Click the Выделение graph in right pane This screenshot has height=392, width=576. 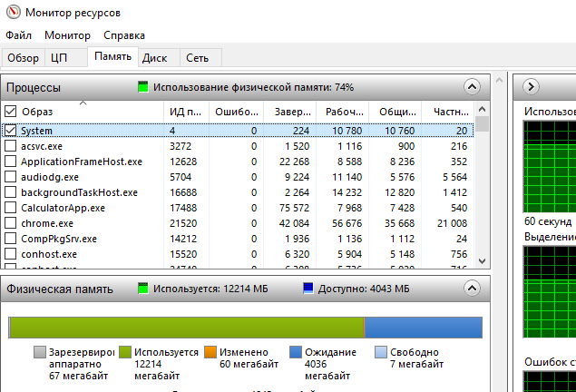550,291
